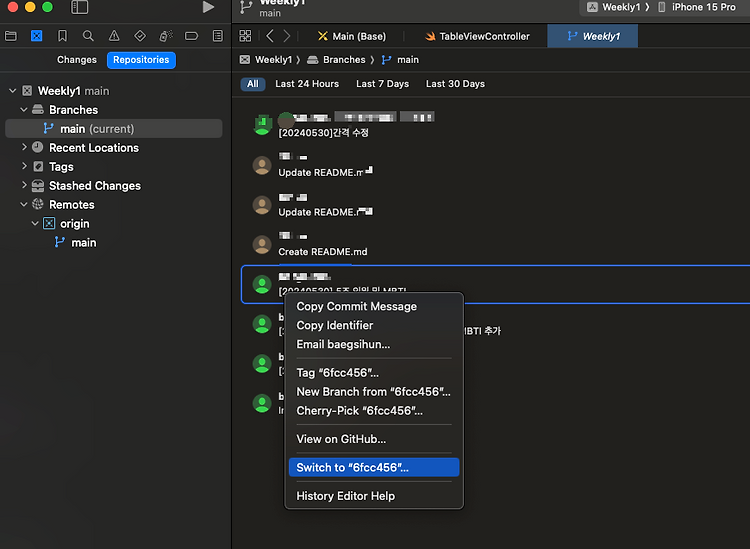Open the Find navigator magnifier icon

(88, 36)
